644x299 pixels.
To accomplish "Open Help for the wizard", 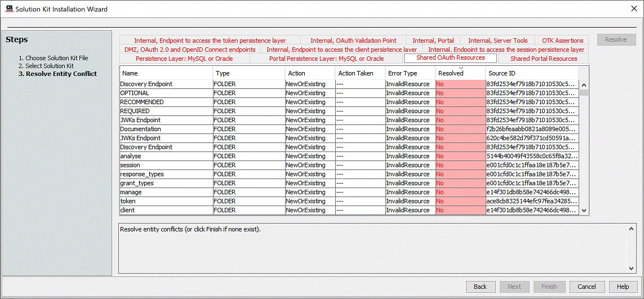I will click(623, 287).
